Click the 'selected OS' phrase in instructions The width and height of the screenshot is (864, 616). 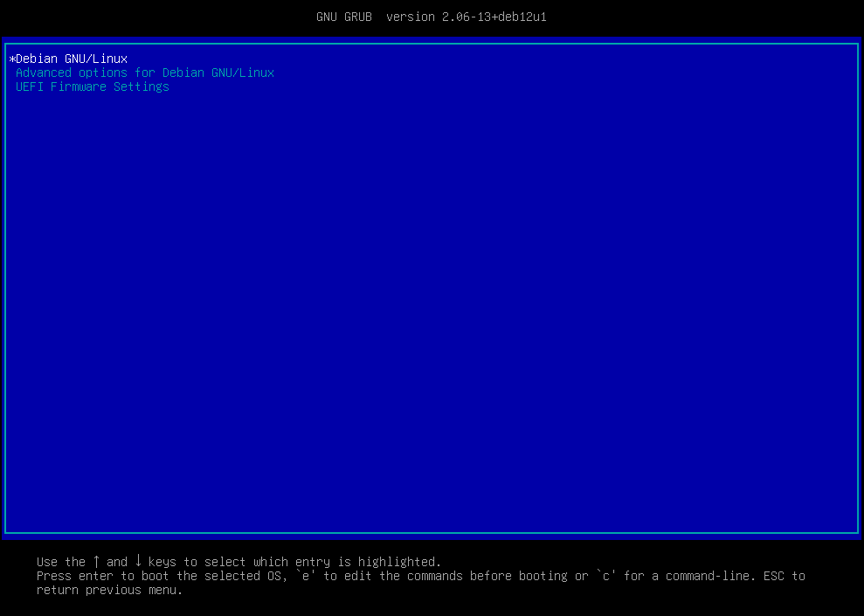coord(246,576)
